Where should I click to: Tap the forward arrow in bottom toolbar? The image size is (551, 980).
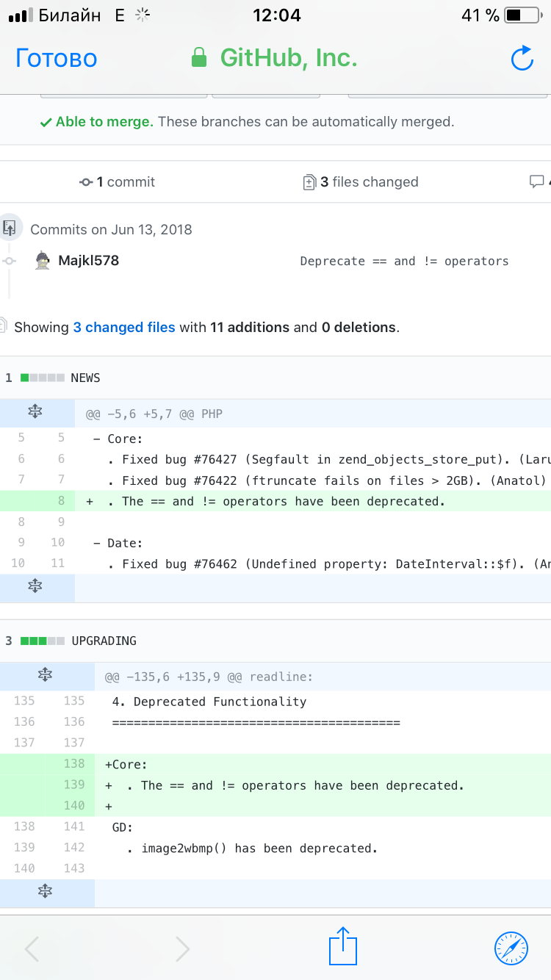[x=182, y=948]
